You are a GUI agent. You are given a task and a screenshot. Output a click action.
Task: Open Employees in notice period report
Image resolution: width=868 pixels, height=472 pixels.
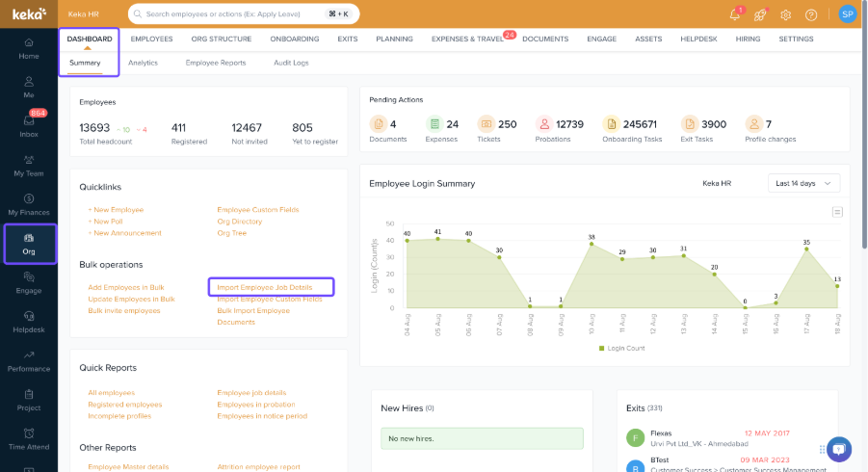(x=262, y=416)
